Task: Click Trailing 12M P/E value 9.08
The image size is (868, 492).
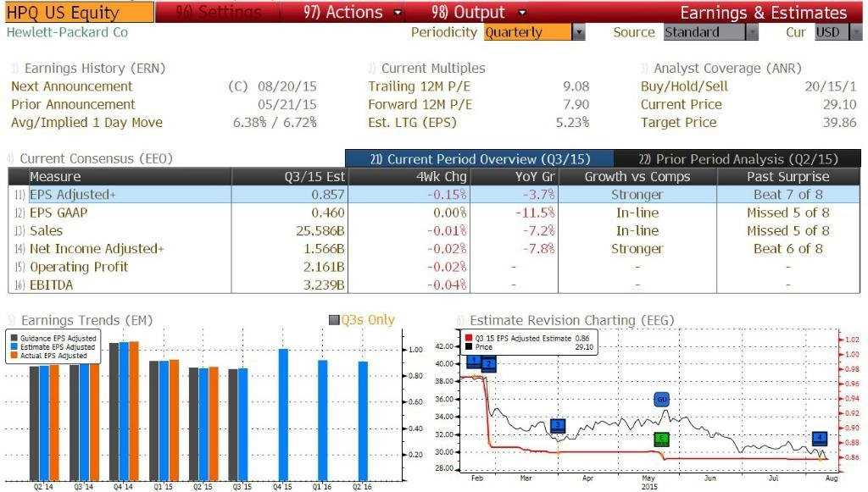Action: pyautogui.click(x=576, y=86)
